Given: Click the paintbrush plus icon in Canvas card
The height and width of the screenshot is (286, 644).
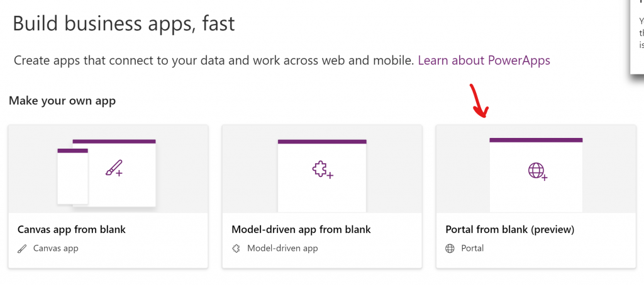Looking at the screenshot, I should [x=114, y=169].
